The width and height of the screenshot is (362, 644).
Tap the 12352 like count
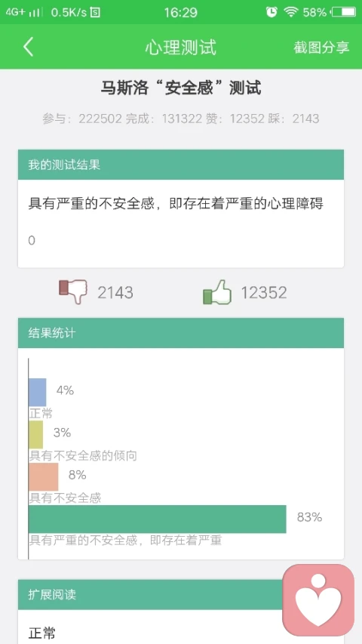click(264, 293)
